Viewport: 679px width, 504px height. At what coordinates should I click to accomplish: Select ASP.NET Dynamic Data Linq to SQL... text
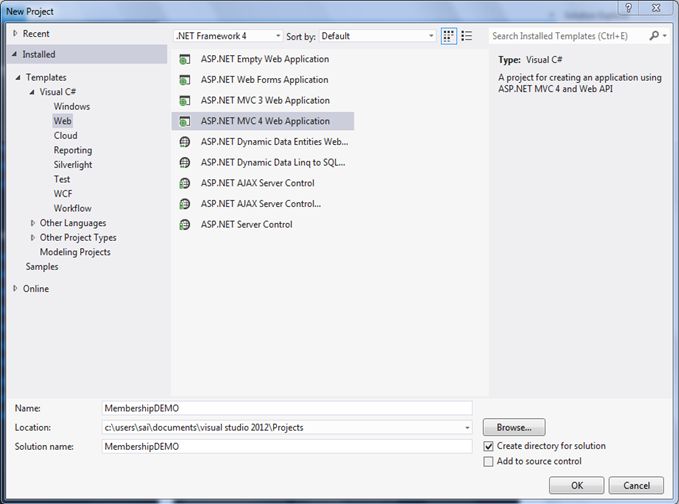click(273, 163)
